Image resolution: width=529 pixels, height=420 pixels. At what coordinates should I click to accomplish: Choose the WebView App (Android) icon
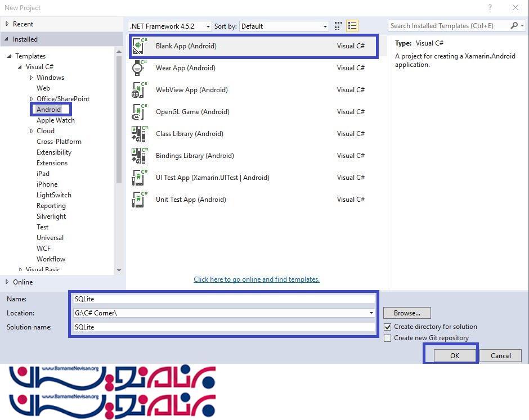point(138,90)
